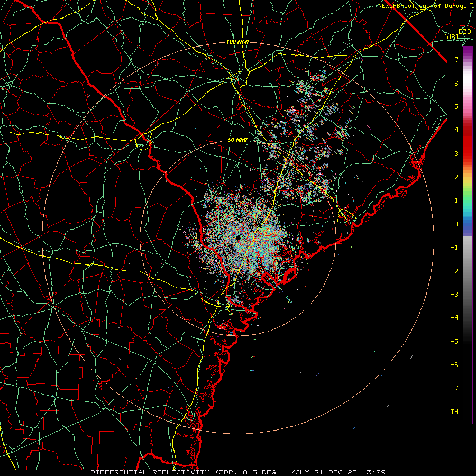Click the "DZD" product label above the scale
The width and height of the screenshot is (476, 476).
464,32
